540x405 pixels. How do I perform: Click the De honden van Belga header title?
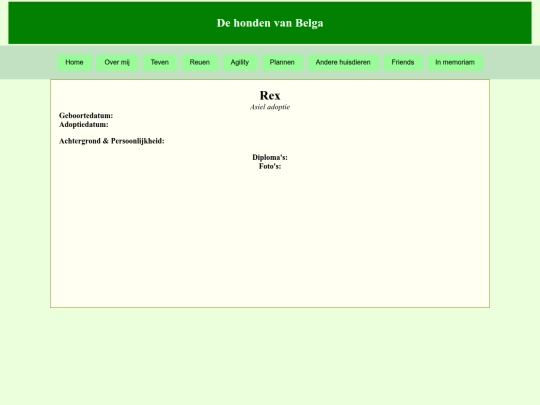coord(270,23)
